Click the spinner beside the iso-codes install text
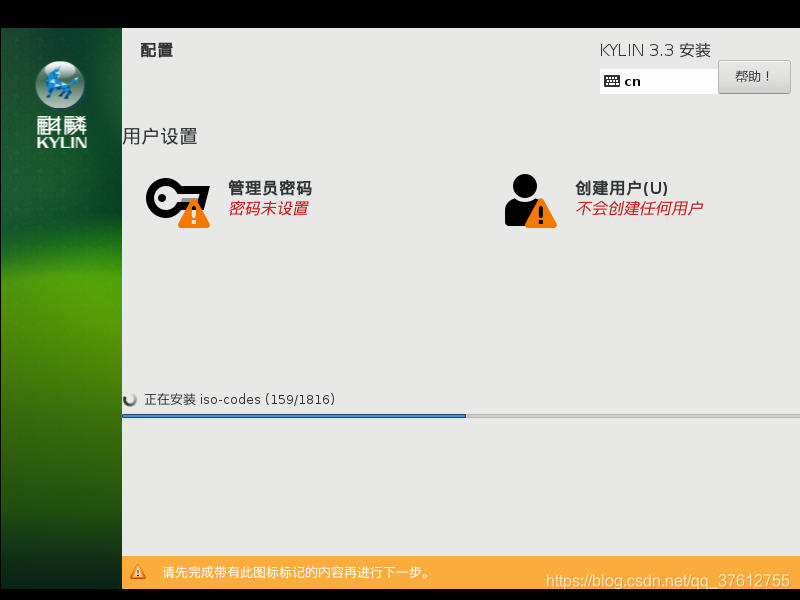800x600 pixels. pos(130,399)
